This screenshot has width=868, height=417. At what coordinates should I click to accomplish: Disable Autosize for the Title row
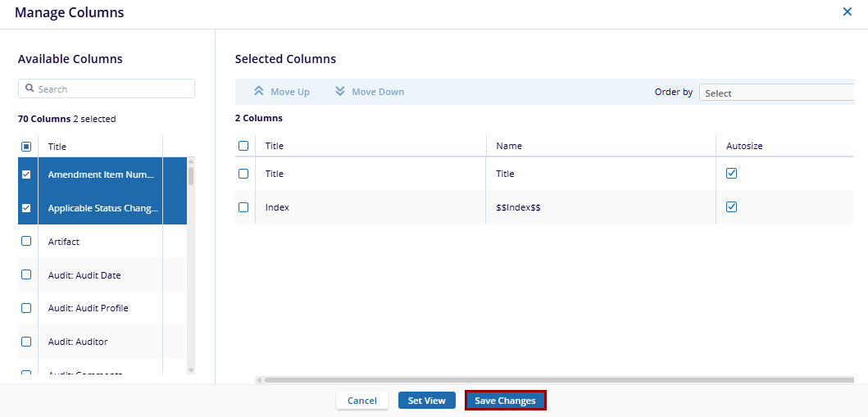click(x=732, y=174)
